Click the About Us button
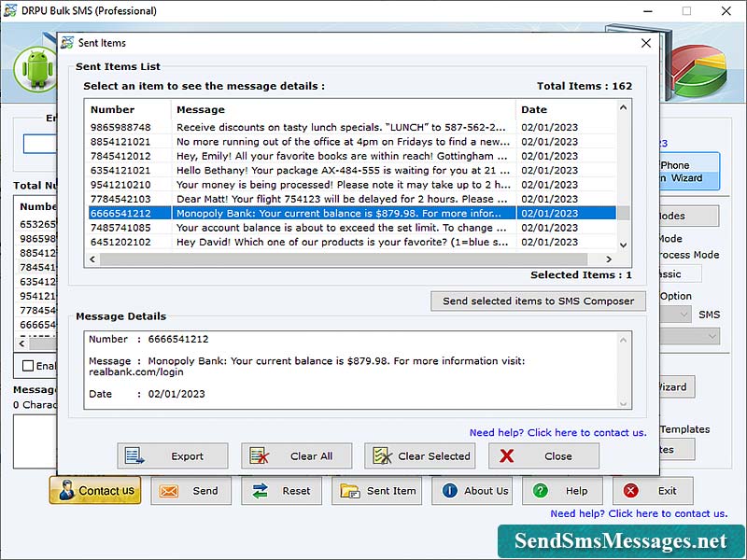Screen dimensions: 747x560 (x=472, y=491)
